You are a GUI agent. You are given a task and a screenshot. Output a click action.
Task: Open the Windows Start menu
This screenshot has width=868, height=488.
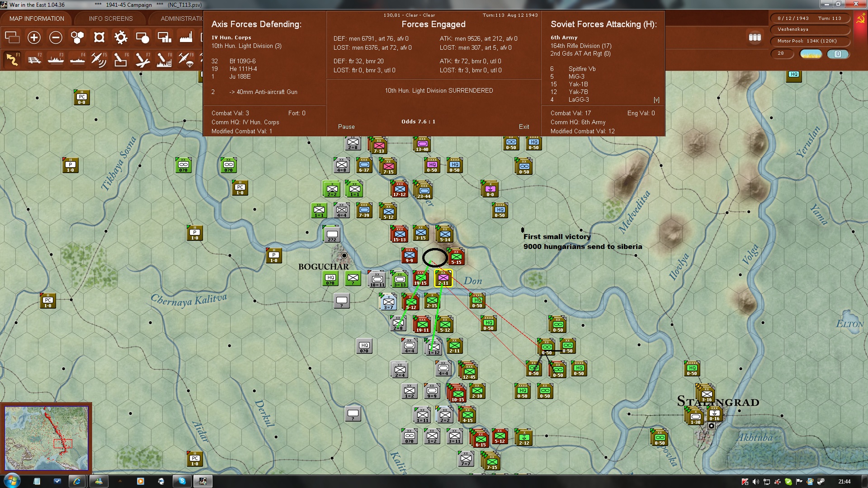pos(12,481)
